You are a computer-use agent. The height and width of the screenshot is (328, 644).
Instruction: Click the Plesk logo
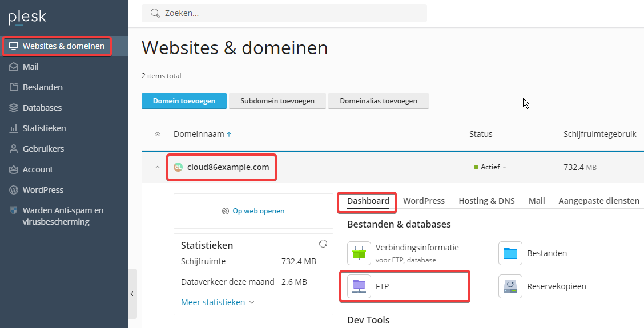coord(27,18)
